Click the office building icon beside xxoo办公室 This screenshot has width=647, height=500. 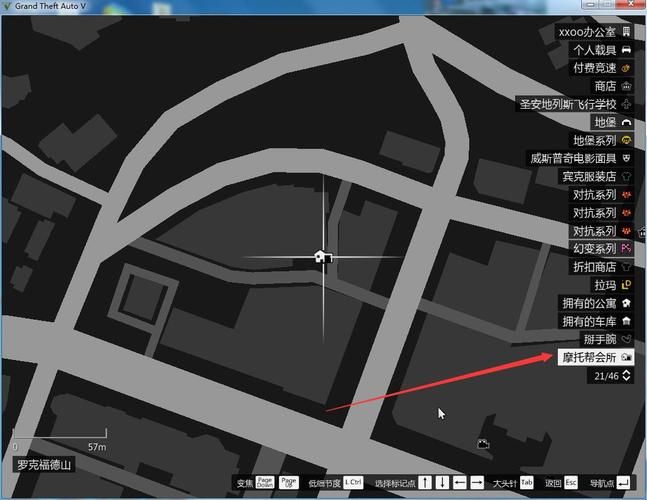click(x=626, y=32)
